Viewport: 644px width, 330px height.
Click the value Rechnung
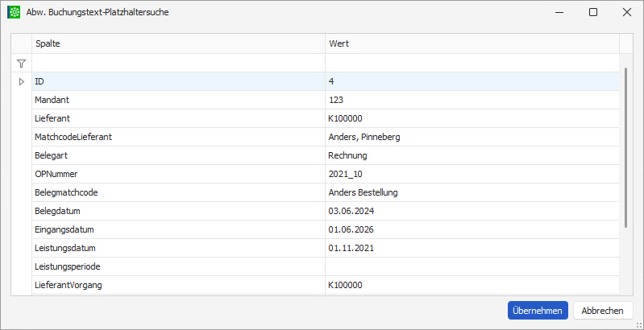347,156
